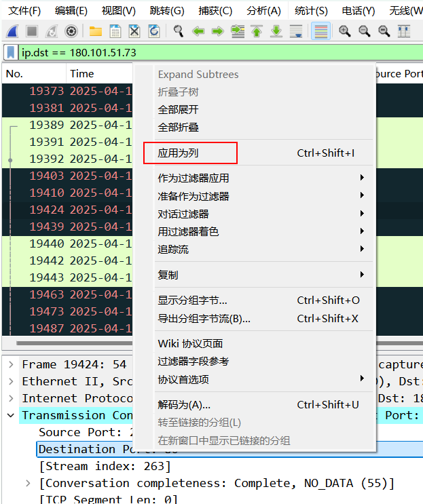This screenshot has width=423, height=504.
Task: Open the 跳转(G) menu
Action: click(x=167, y=11)
